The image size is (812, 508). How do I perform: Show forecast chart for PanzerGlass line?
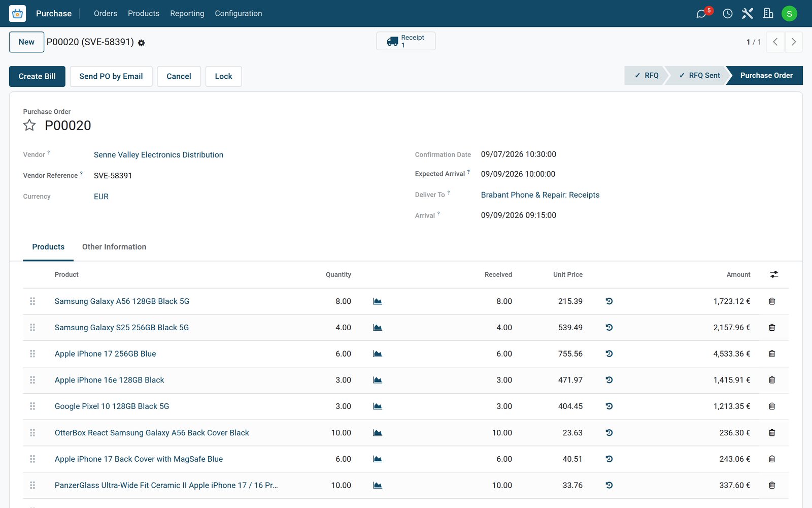(x=378, y=486)
